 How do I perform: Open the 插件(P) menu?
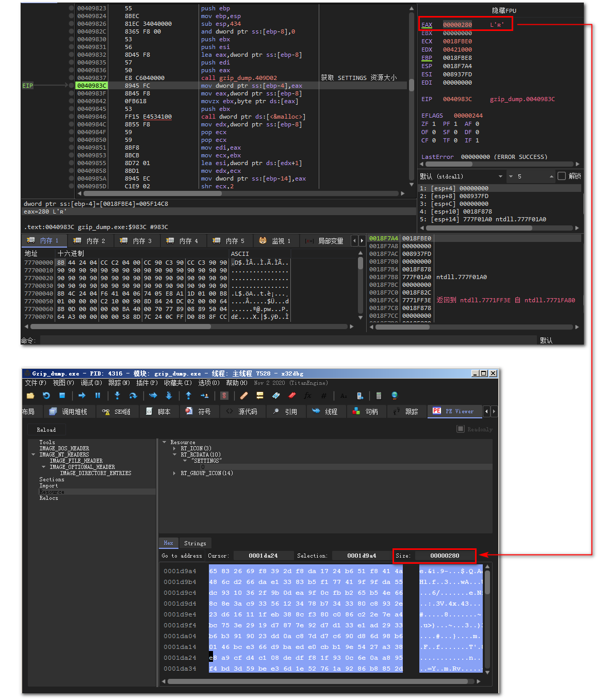[147, 383]
